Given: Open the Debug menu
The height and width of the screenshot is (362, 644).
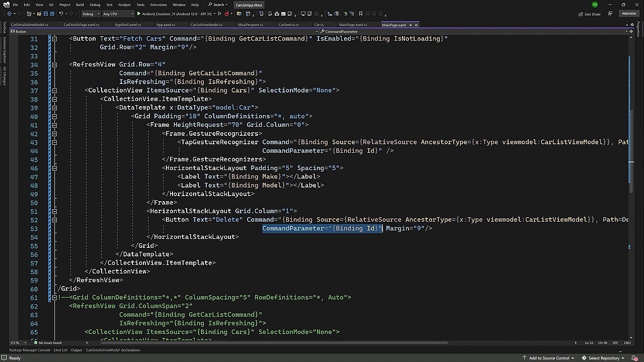Looking at the screenshot, I should point(95,5).
